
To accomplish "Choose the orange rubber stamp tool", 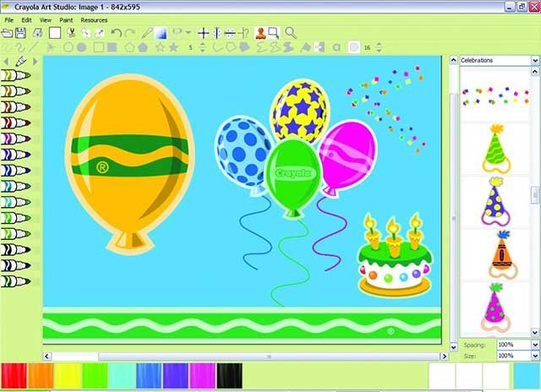I will coord(260,33).
